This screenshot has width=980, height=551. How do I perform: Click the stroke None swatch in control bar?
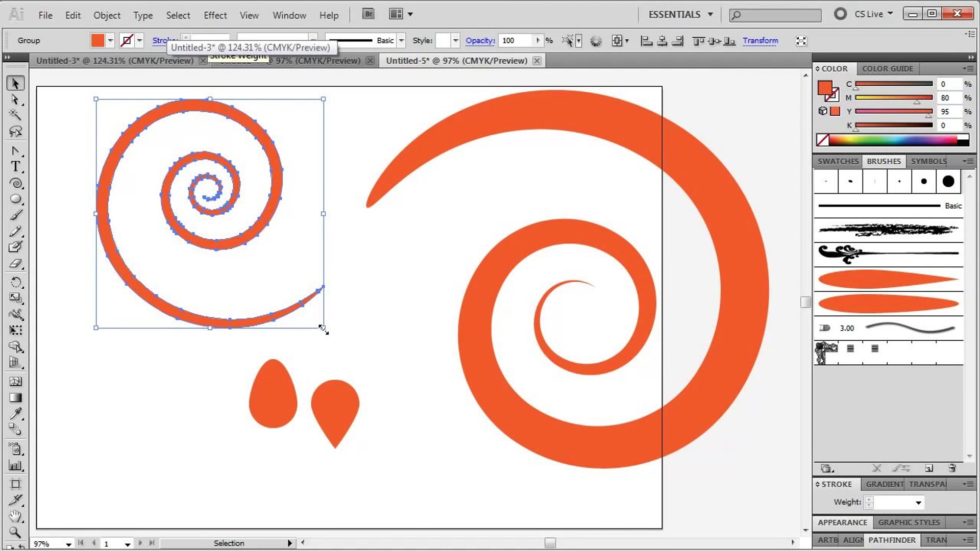coord(127,40)
